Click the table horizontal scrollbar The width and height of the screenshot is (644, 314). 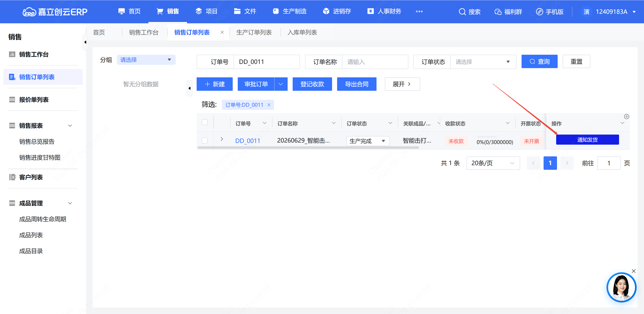[308, 148]
